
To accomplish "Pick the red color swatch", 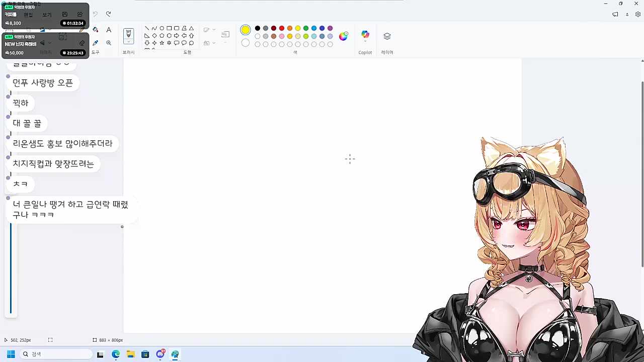I will click(282, 28).
